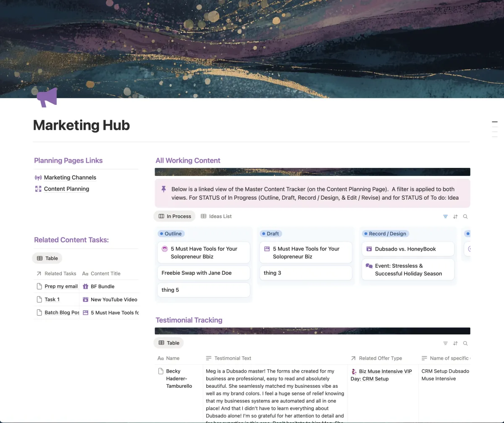Click the BF Bundle content title

point(102,286)
